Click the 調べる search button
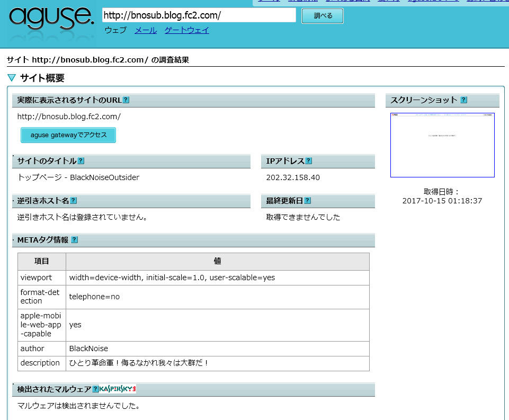This screenshot has height=420, width=509. click(x=323, y=16)
